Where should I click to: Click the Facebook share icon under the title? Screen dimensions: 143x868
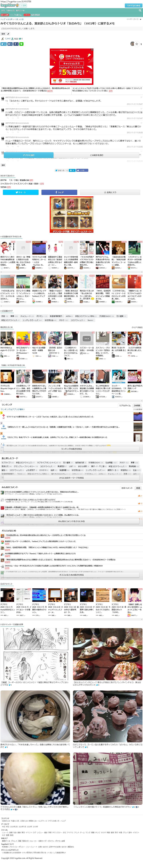(x=16, y=44)
